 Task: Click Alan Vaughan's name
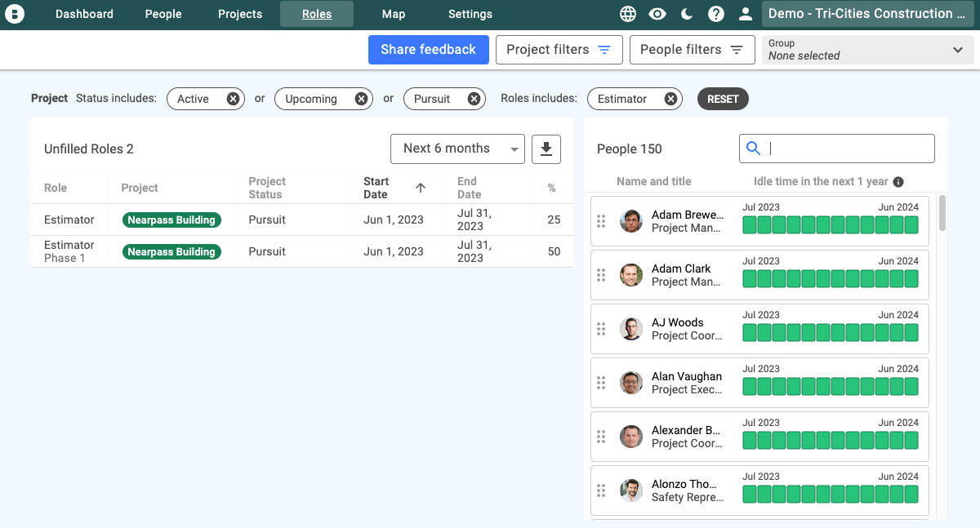tap(687, 376)
